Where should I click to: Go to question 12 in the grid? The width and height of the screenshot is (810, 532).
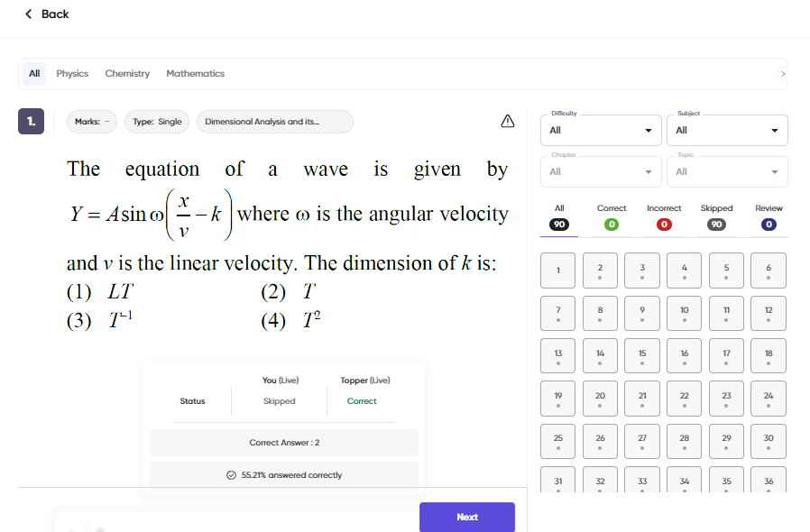(x=769, y=313)
